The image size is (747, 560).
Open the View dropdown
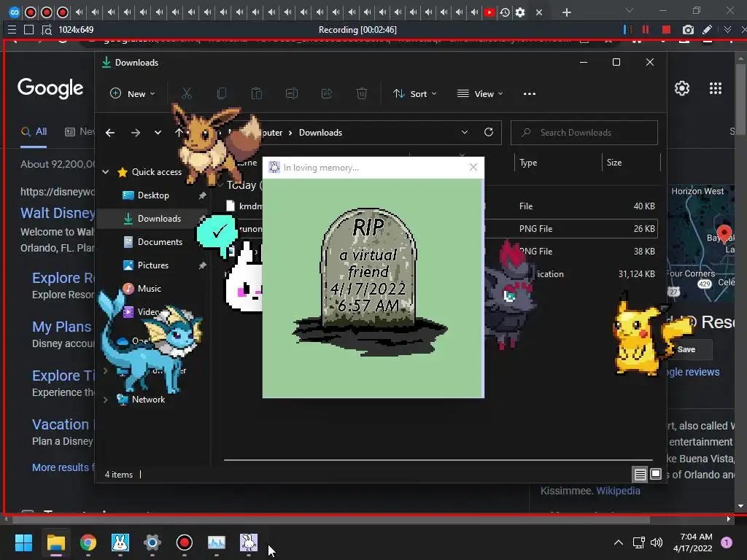coord(480,94)
